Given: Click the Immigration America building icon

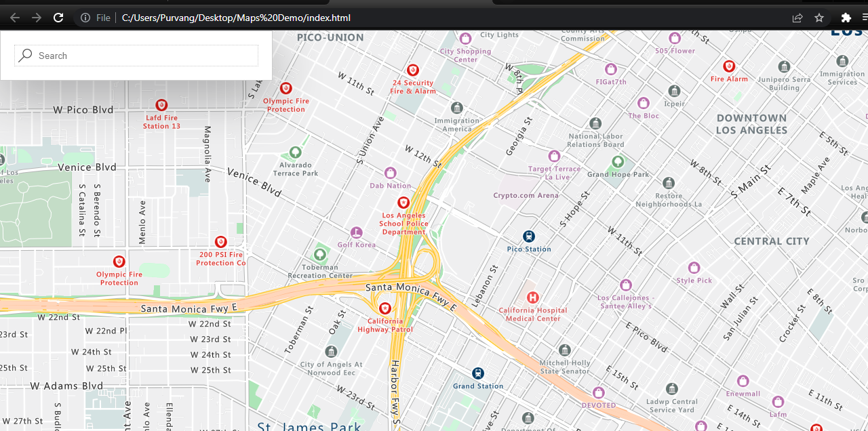Looking at the screenshot, I should (457, 108).
